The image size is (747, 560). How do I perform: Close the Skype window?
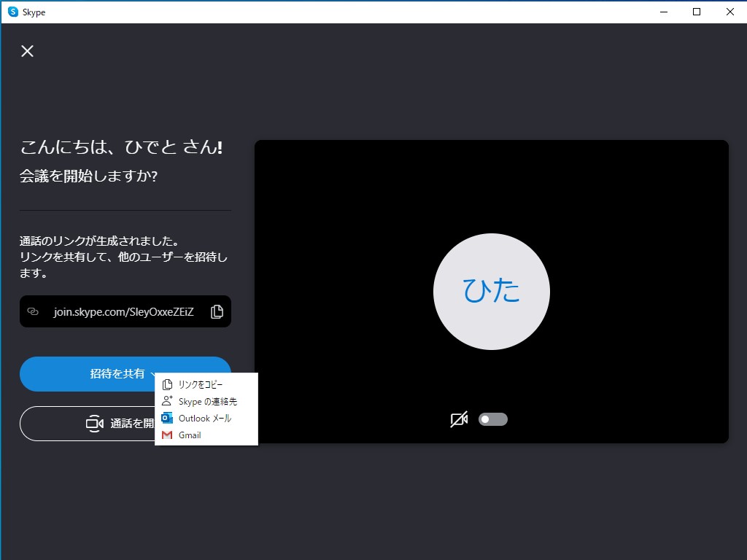pos(729,12)
